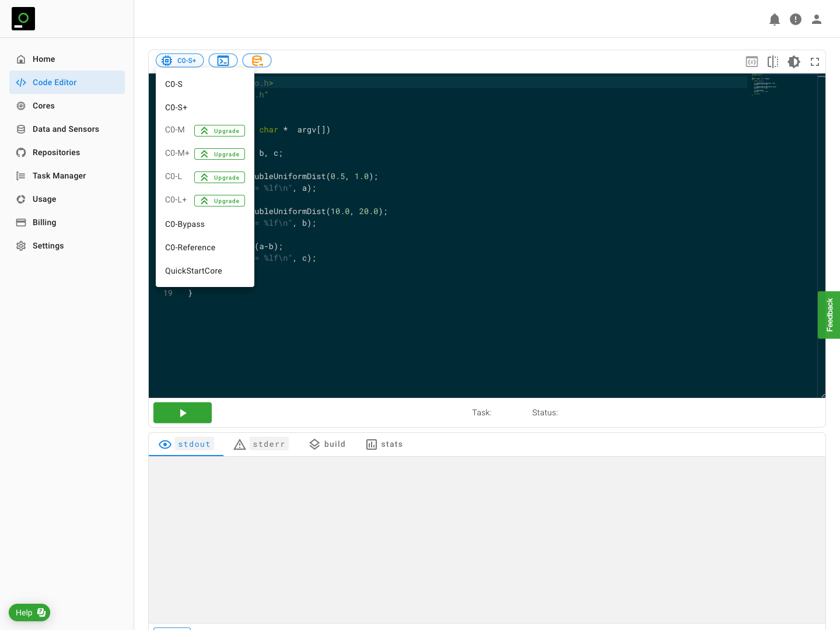Pick the C0-Reference core option
The image size is (840, 630).
[190, 247]
